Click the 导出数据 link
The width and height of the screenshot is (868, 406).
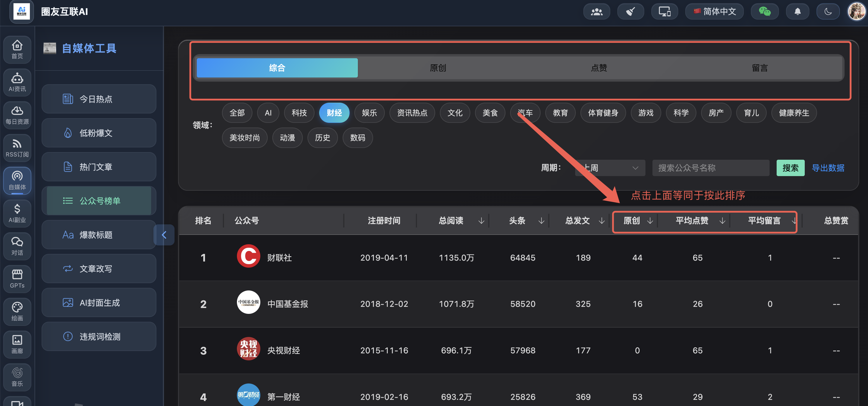coord(828,168)
